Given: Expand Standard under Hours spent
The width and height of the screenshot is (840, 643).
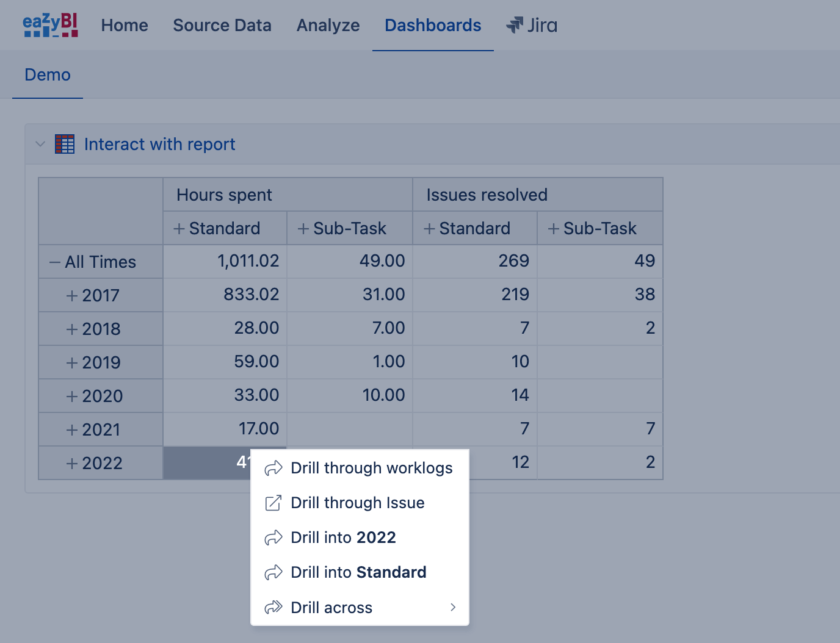Looking at the screenshot, I should pos(179,229).
